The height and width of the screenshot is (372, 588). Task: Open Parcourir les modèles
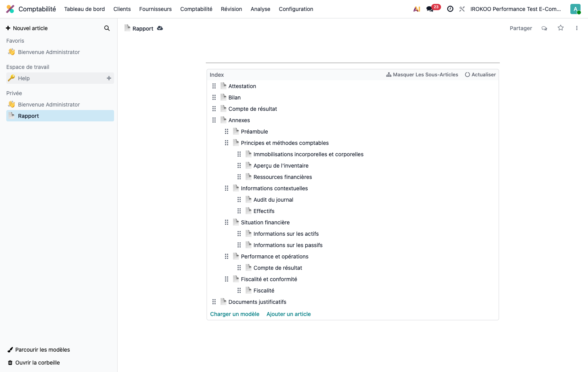point(39,350)
